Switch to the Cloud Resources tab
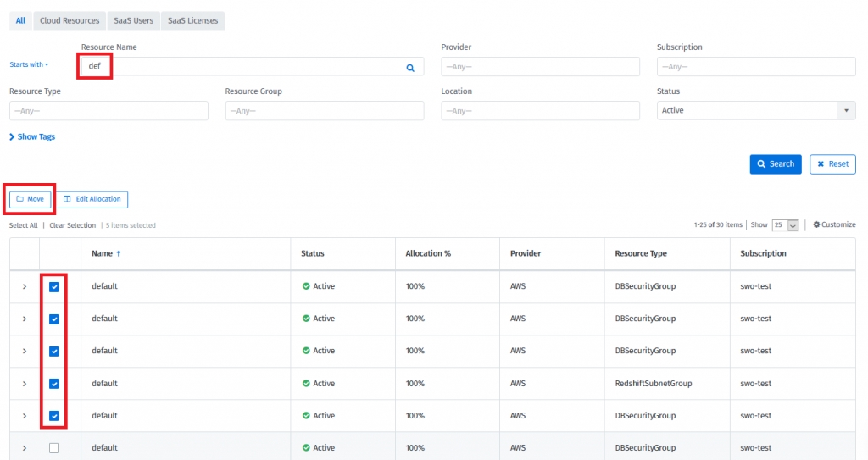The image size is (868, 460). click(x=70, y=20)
